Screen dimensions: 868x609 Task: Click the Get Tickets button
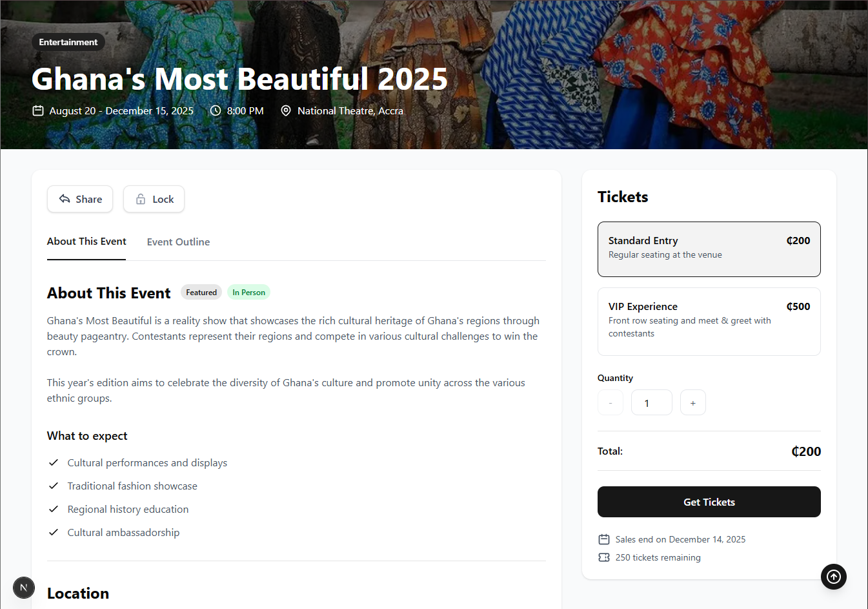(x=709, y=502)
